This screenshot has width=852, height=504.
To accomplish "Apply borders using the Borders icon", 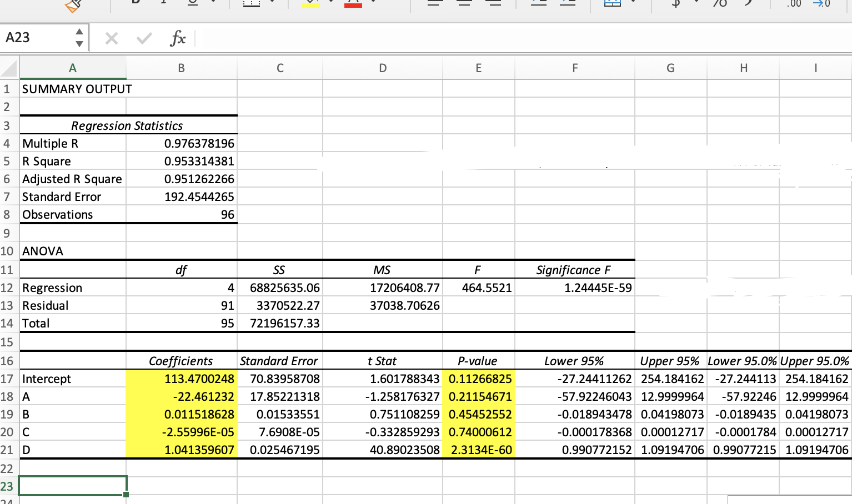I will (253, 4).
